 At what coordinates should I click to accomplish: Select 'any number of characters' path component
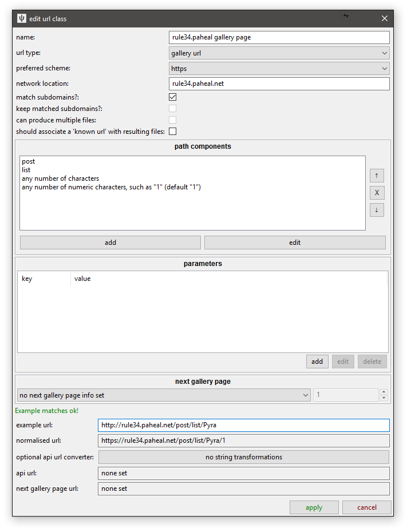pyautogui.click(x=61, y=178)
